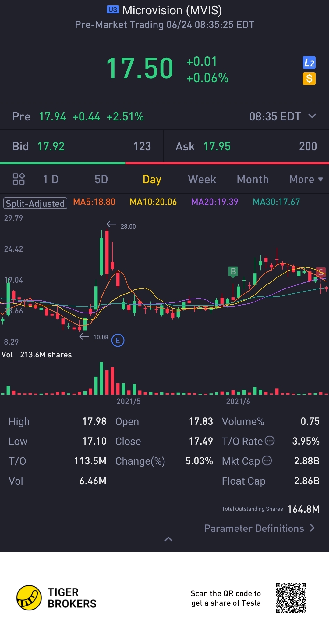Tap the Volume% 0.75 value
Image resolution: width=329 pixels, height=644 pixels.
pos(310,421)
